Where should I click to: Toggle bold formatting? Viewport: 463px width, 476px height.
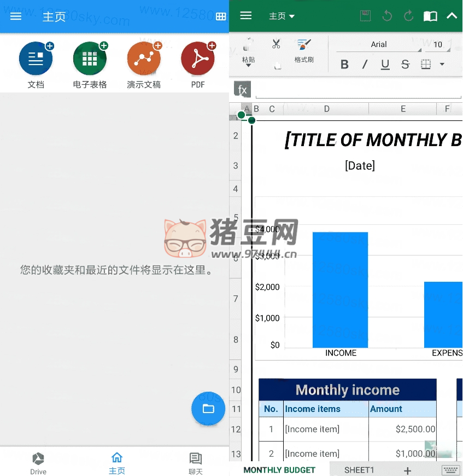point(344,65)
